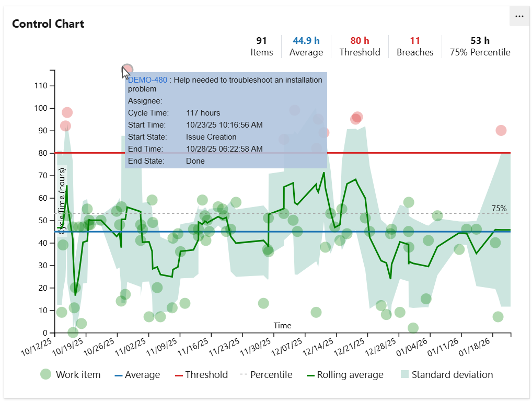Expand the ellipsis menu in the top corner
The height and width of the screenshot is (401, 532).
point(519,16)
